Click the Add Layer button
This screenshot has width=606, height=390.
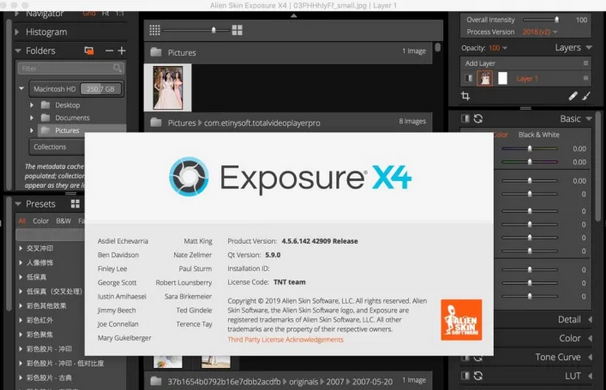(x=480, y=63)
